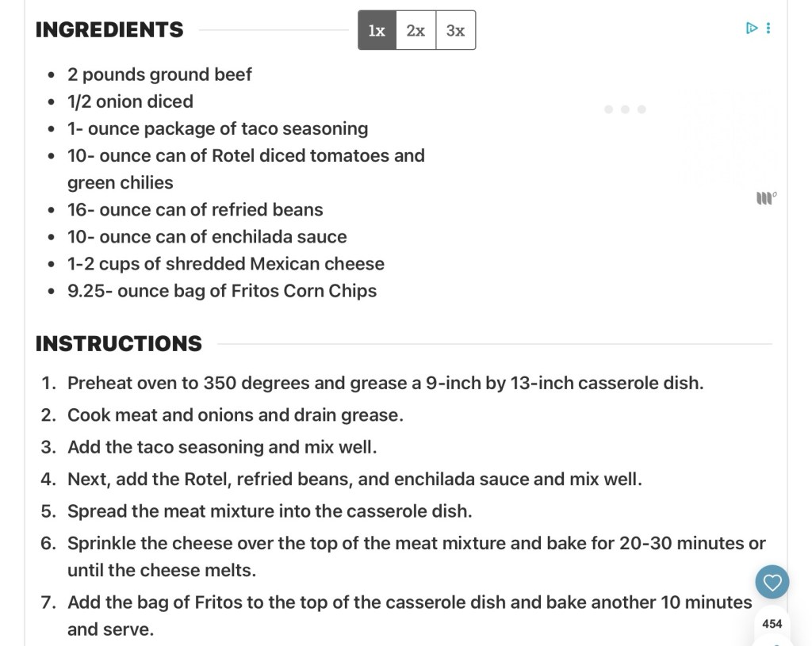The width and height of the screenshot is (812, 646).
Task: Select the taco seasoning ingredient line
Action: (x=217, y=128)
